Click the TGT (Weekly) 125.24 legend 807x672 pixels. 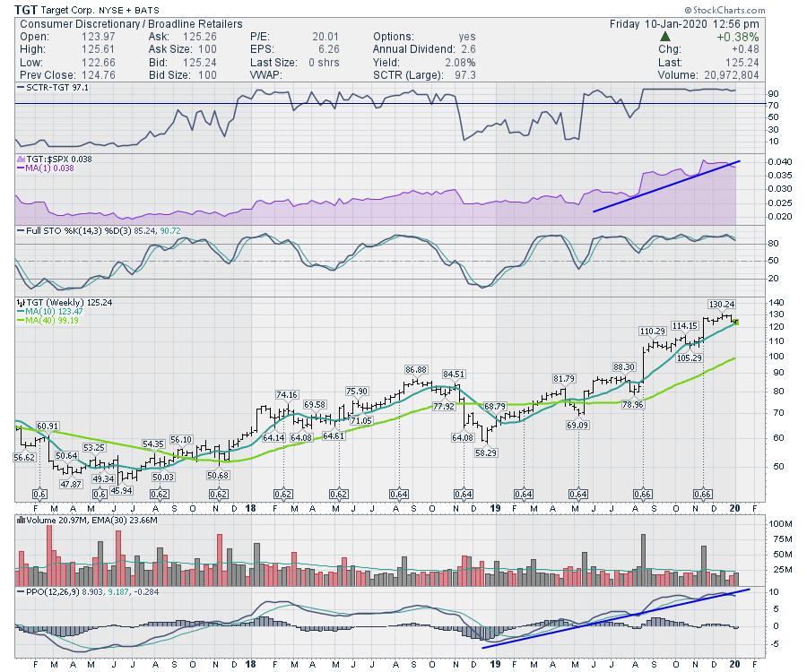[x=69, y=302]
